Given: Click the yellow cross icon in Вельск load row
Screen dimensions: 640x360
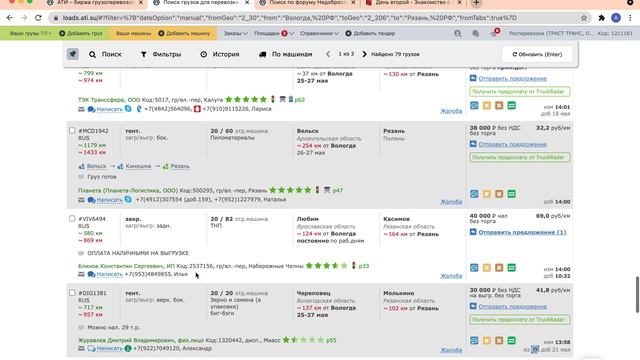Looking at the screenshot, I should click(x=487, y=194).
